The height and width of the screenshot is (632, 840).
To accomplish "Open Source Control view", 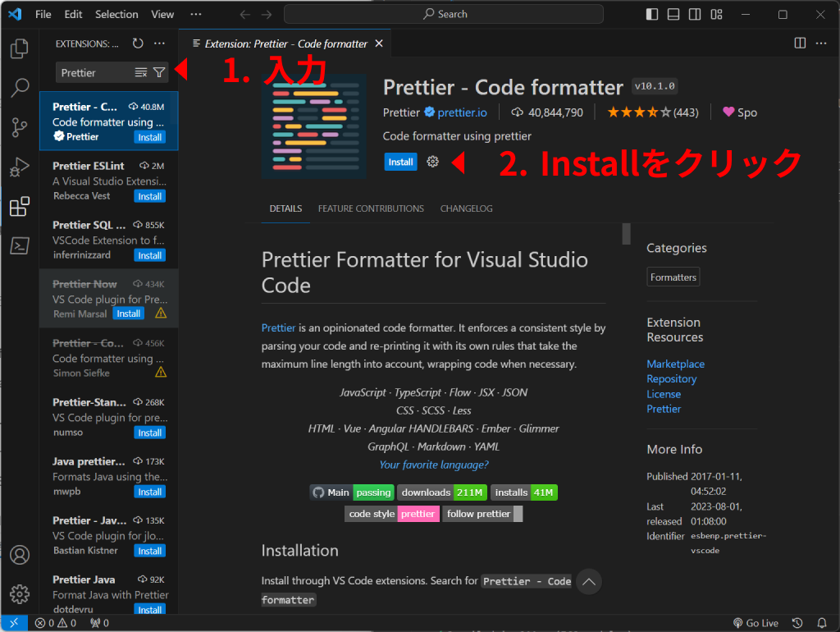I will pyautogui.click(x=20, y=127).
